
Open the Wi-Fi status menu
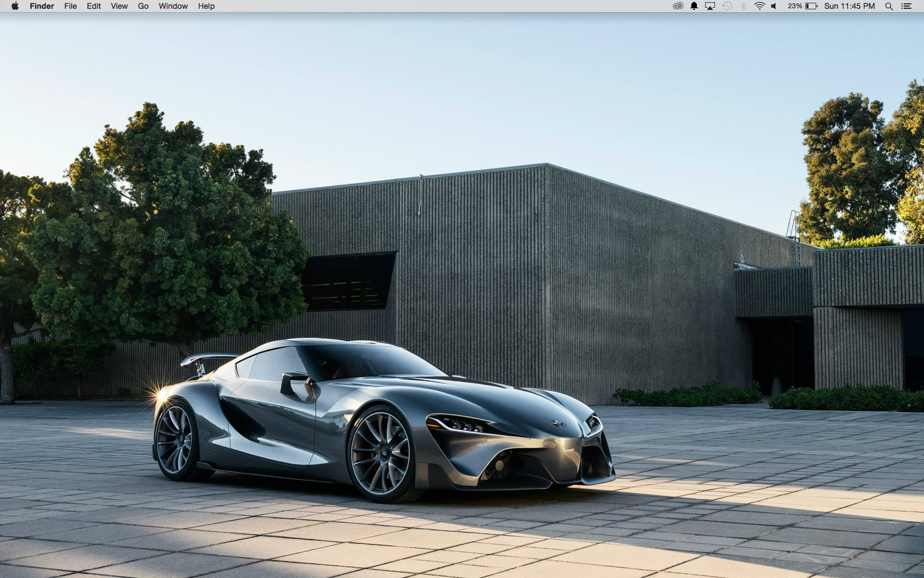coord(760,6)
